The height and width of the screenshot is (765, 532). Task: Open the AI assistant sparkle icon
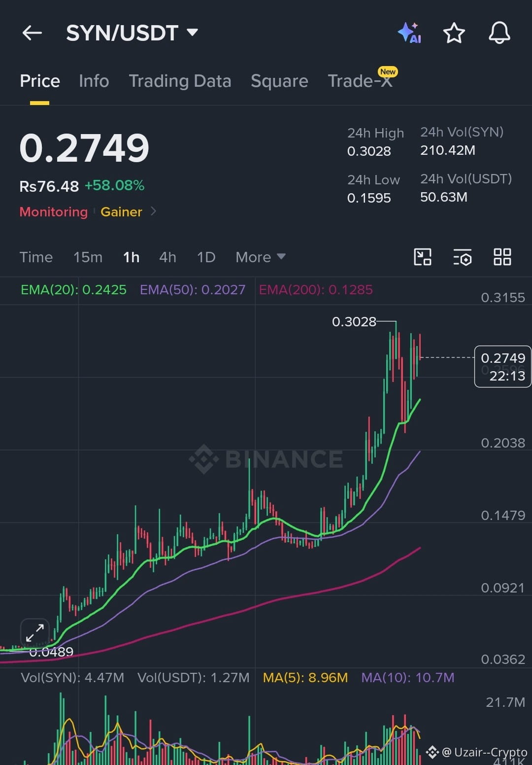click(409, 33)
